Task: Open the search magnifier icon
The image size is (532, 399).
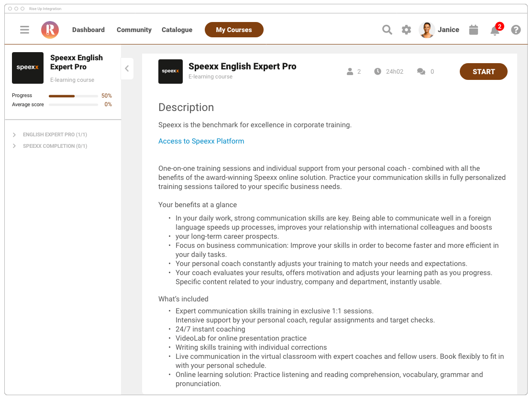Action: click(x=387, y=30)
